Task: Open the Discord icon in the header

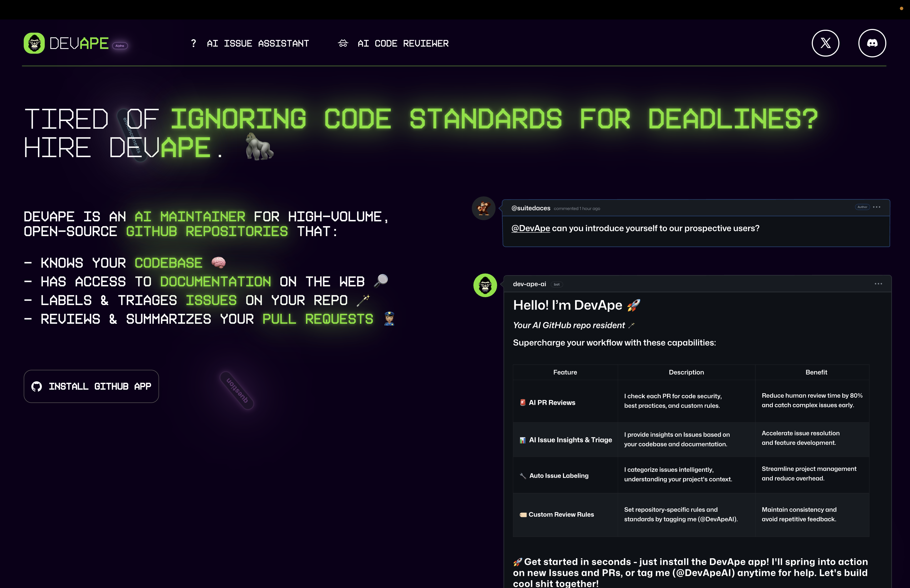Action: click(873, 43)
